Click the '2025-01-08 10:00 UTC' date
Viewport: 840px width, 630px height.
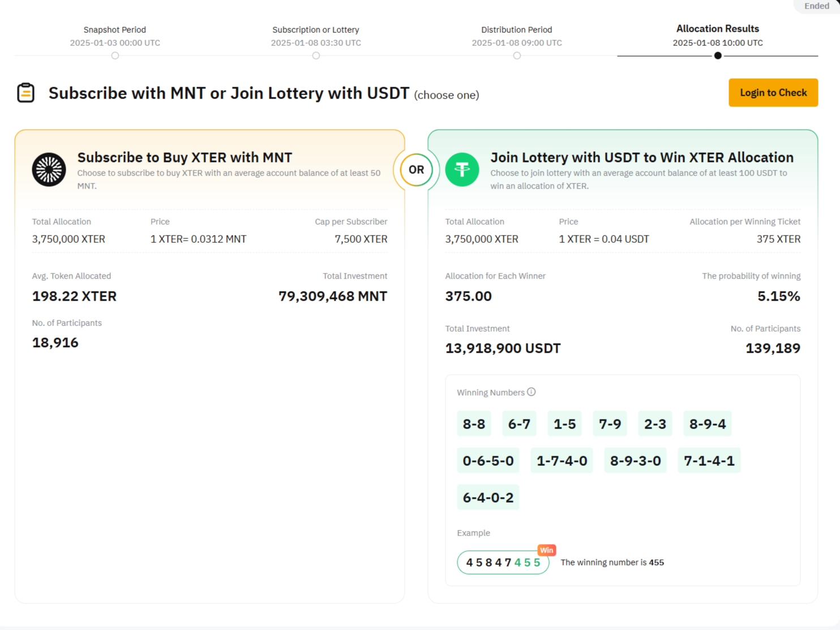click(x=718, y=42)
